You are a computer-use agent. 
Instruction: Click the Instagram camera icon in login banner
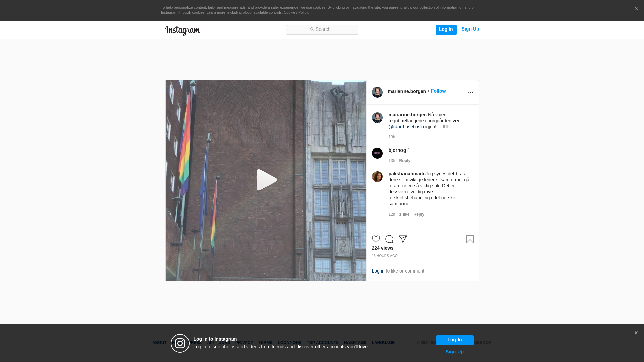tap(180, 343)
